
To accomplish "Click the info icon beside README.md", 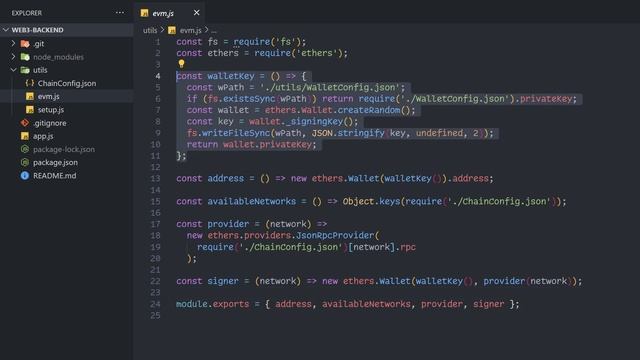I will (x=25, y=176).
